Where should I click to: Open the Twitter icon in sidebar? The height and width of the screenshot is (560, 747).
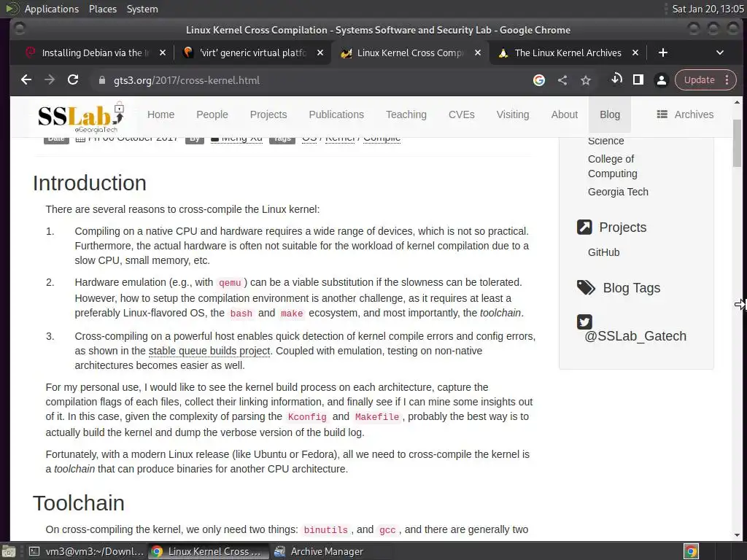coord(584,322)
